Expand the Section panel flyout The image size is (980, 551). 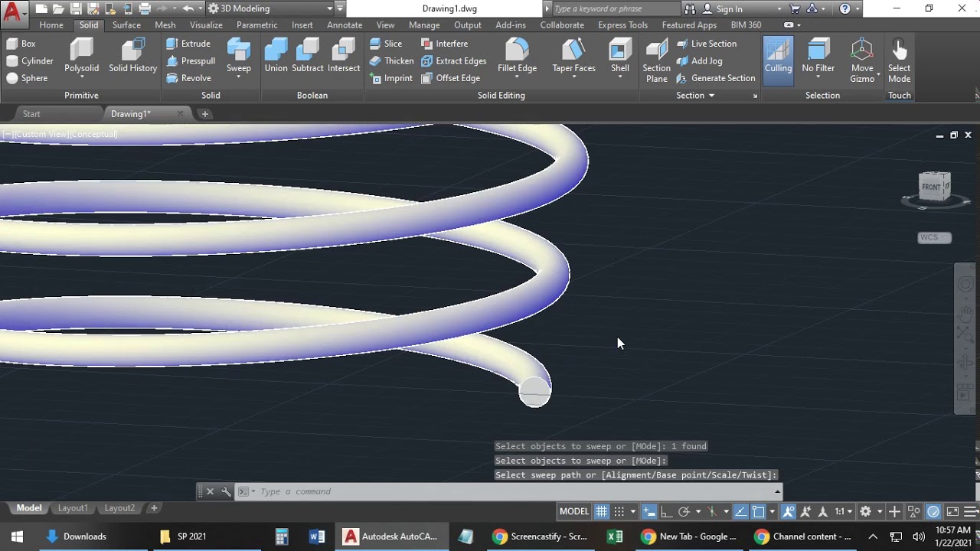(x=695, y=95)
